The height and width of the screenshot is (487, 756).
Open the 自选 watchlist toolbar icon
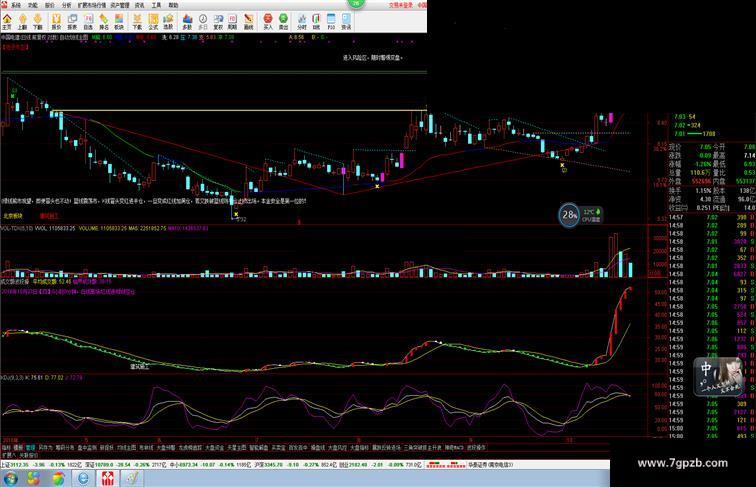tap(88, 21)
